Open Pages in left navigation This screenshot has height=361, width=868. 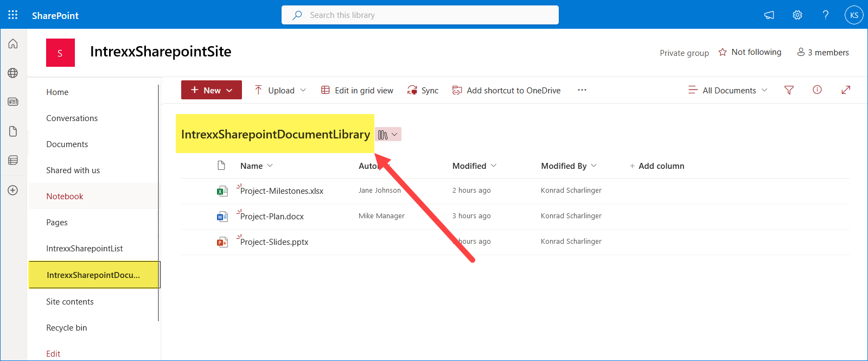tap(57, 223)
